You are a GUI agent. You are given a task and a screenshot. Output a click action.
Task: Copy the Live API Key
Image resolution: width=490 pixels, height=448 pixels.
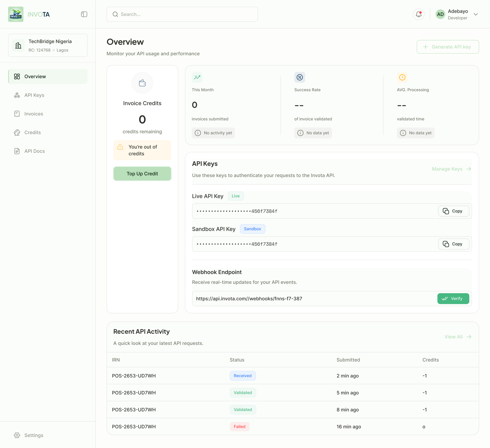[x=454, y=211]
